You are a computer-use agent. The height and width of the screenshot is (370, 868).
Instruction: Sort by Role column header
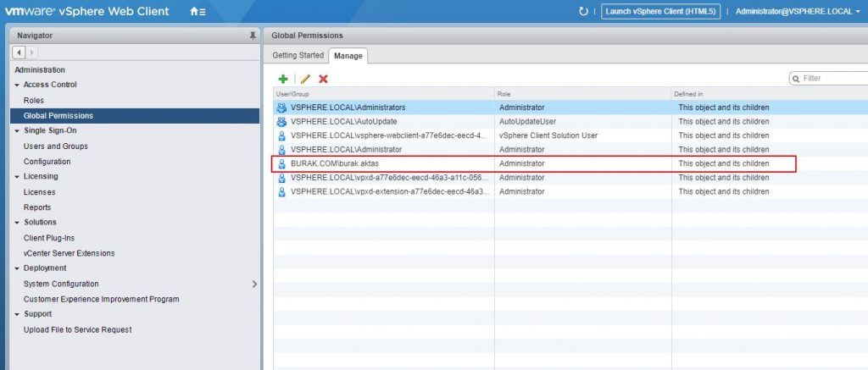[583, 94]
